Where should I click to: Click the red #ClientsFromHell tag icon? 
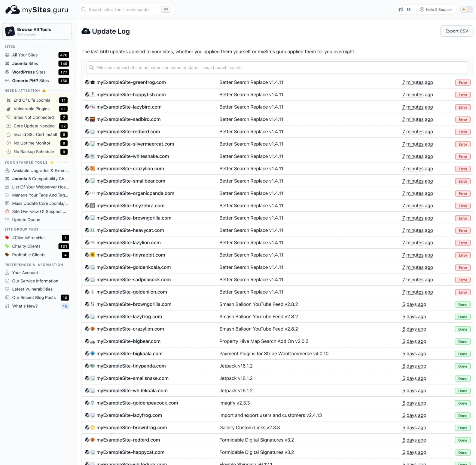[7, 238]
